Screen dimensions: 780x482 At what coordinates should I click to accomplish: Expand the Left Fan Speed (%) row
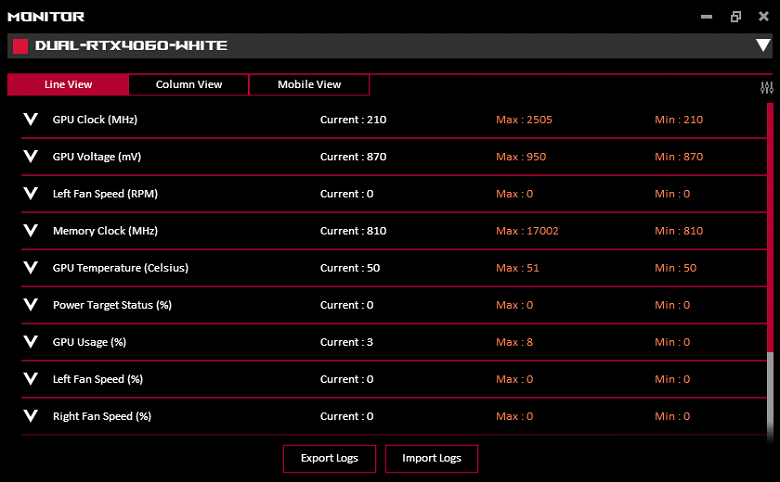click(x=31, y=379)
